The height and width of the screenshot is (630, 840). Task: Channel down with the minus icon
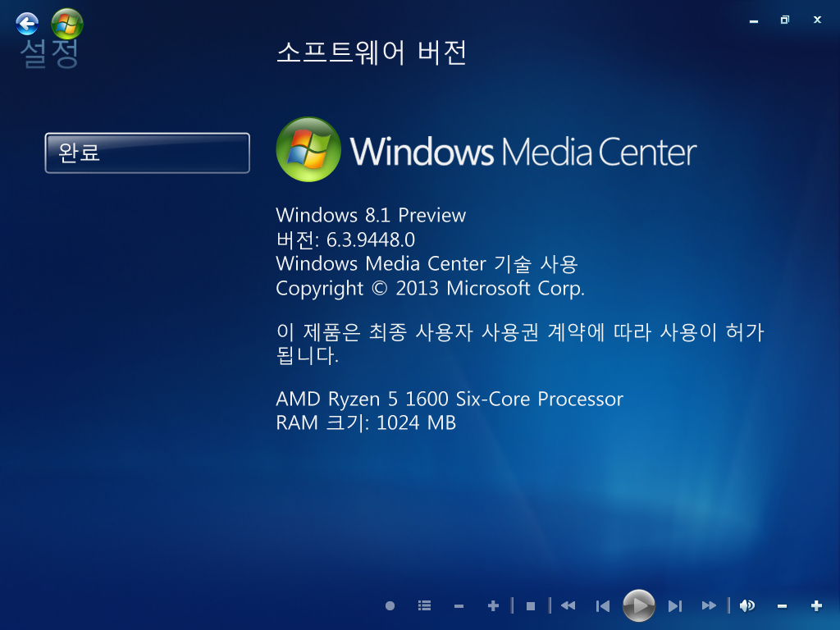click(459, 606)
